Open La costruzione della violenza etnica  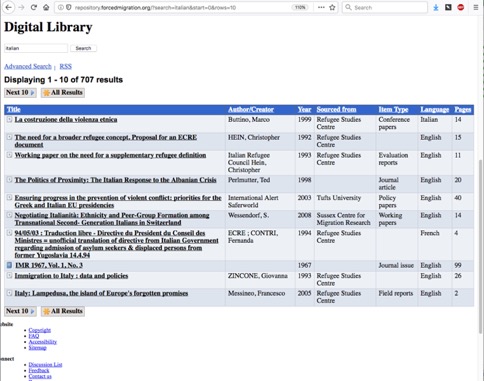[x=66, y=119]
